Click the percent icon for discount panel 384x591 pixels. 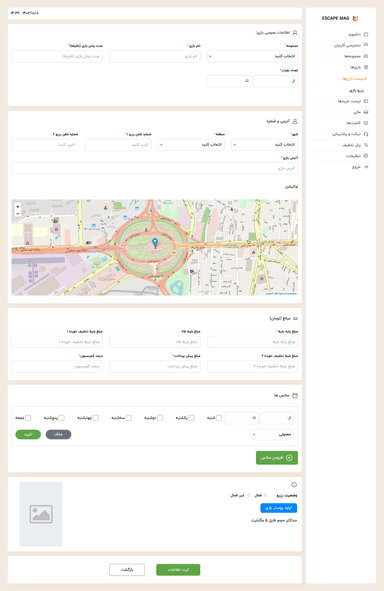pyautogui.click(x=366, y=145)
